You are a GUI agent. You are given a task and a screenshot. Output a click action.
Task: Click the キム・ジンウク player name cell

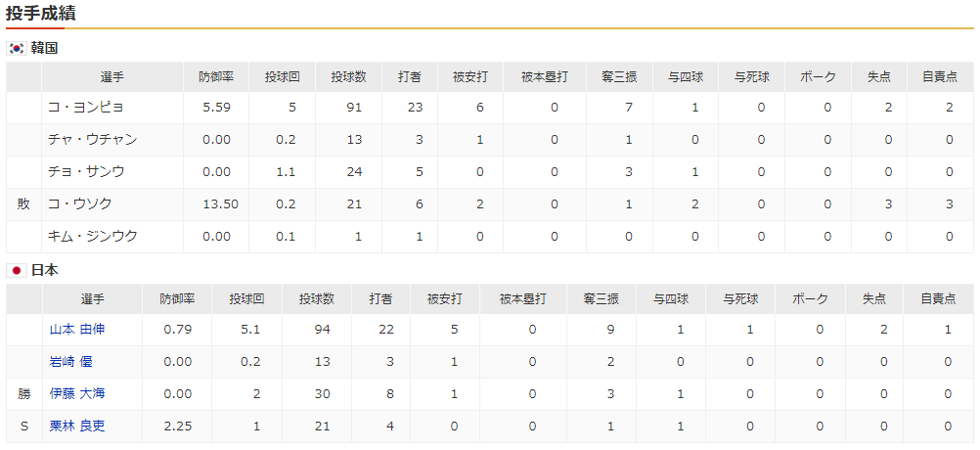(x=93, y=237)
